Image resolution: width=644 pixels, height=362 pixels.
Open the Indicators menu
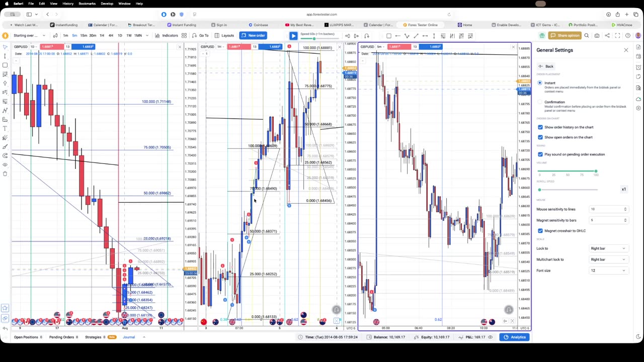coord(166,36)
